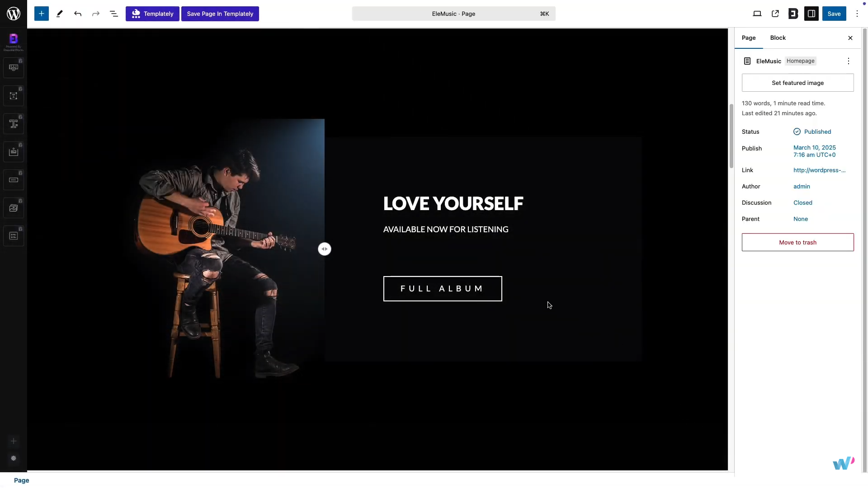Toggle Closed discussion setting
This screenshot has width=868, height=488.
pos(802,203)
